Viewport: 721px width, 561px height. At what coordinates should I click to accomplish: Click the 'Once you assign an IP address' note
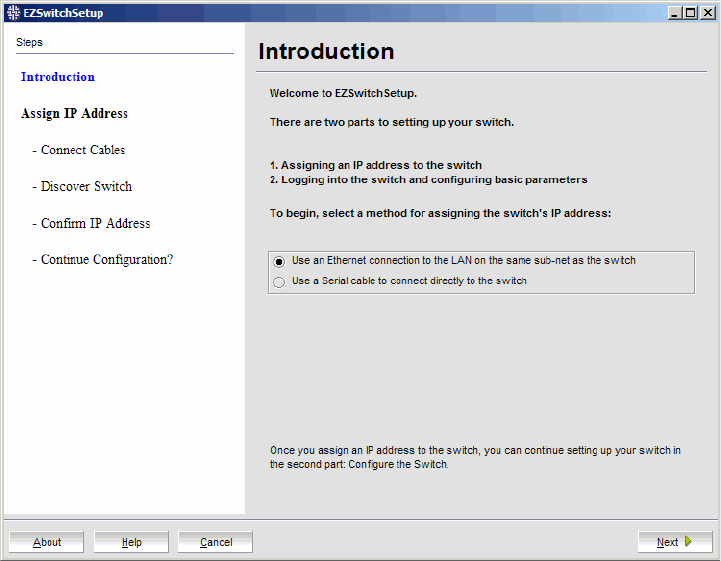pos(475,457)
